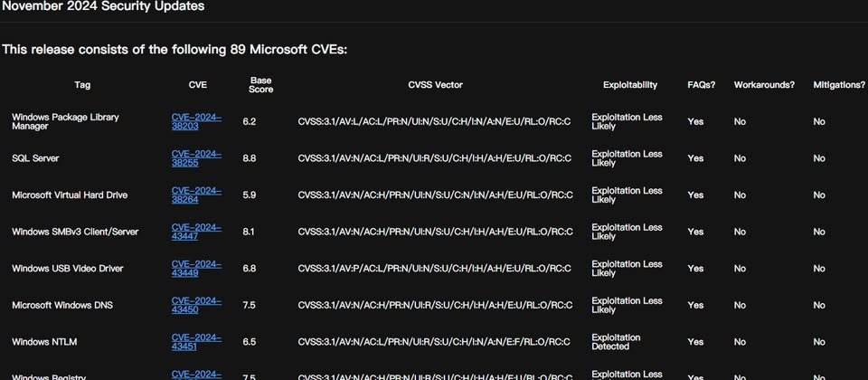
Task: Select the SQL Server tag cell
Action: (x=35, y=158)
